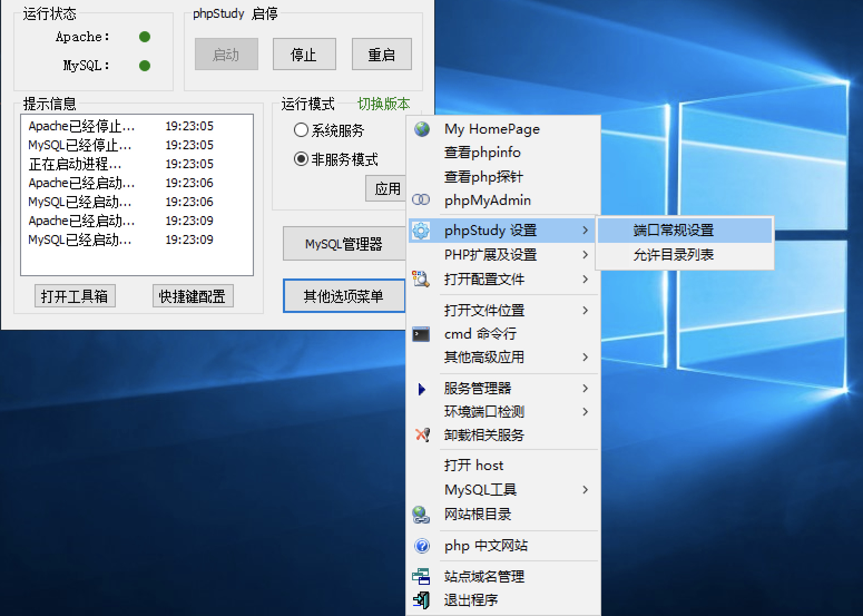Click the 启动 start button
This screenshot has height=616, width=863.
pos(226,54)
